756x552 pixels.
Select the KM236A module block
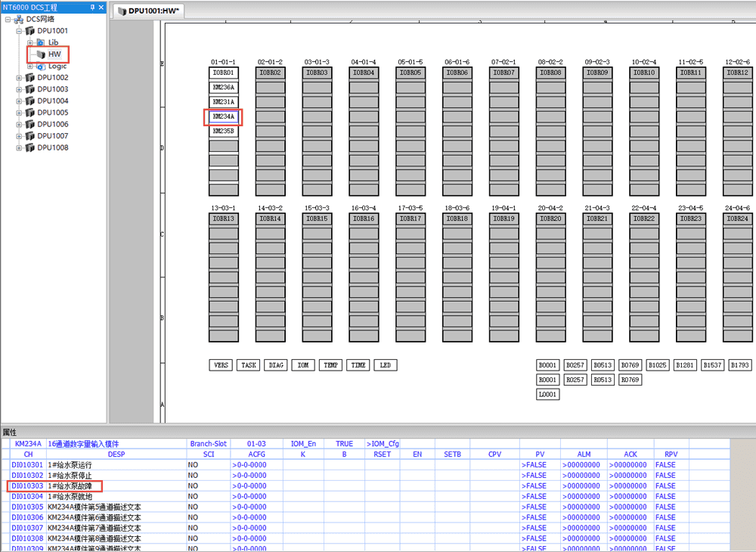click(x=223, y=88)
